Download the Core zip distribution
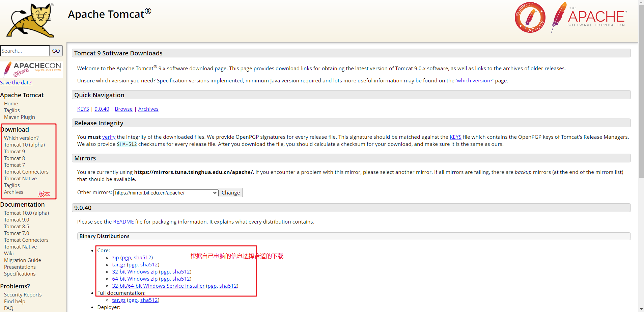This screenshot has height=312, width=644. tap(115, 258)
